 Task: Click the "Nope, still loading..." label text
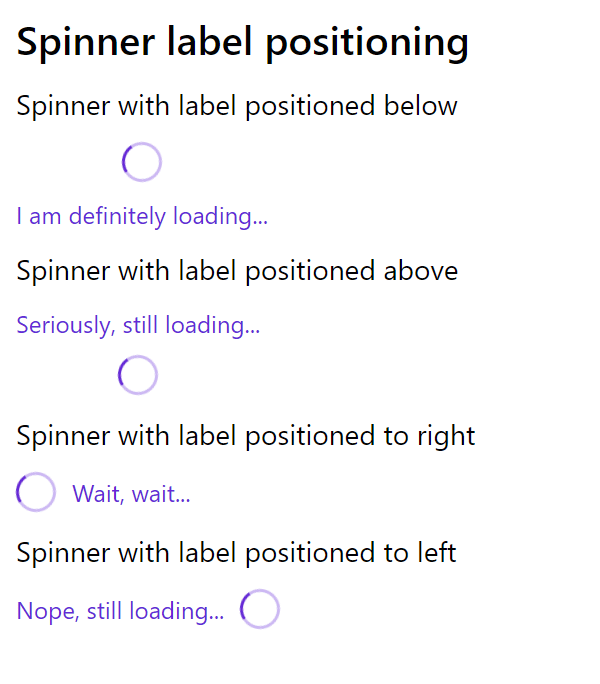pos(120,611)
